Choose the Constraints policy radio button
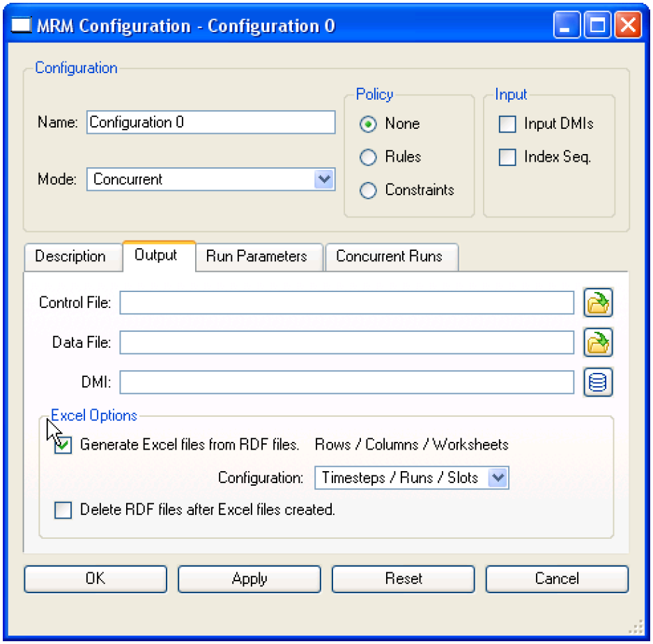 pyautogui.click(x=368, y=190)
